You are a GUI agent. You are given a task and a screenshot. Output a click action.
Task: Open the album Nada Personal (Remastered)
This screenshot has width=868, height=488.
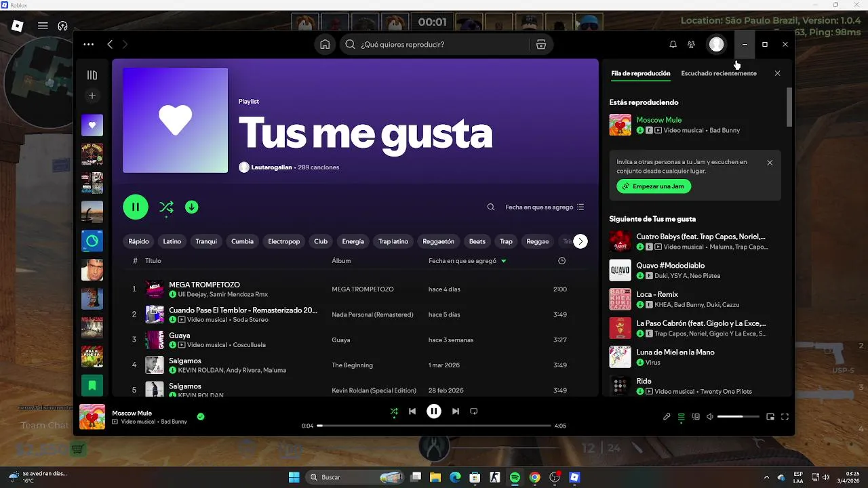(372, 314)
